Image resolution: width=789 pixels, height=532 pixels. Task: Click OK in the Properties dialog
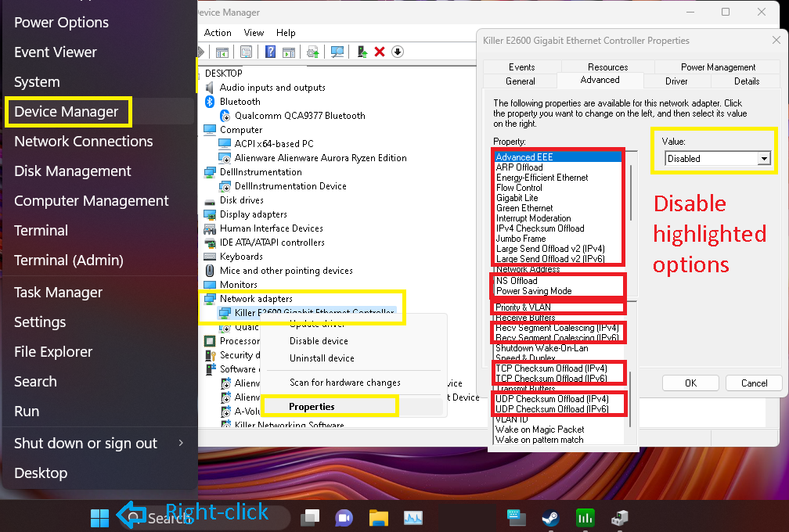pos(690,383)
